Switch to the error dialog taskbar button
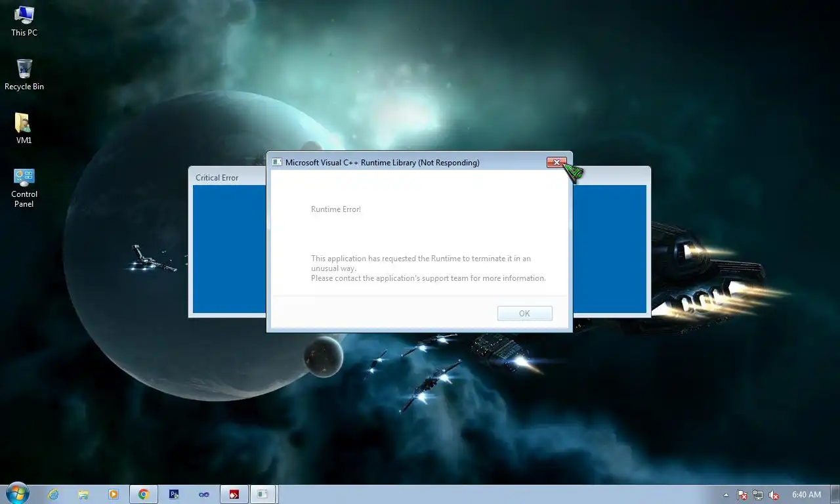The width and height of the screenshot is (840, 504). tap(262, 494)
